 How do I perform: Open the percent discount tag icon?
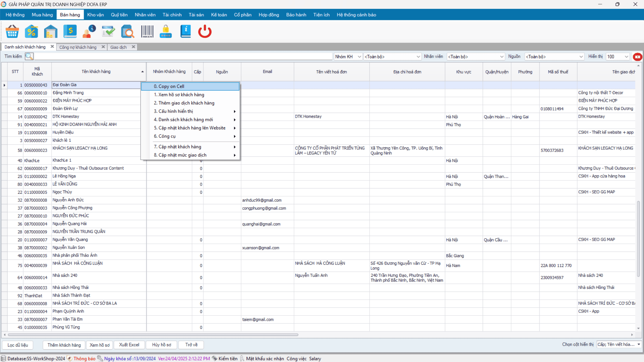coord(31,31)
